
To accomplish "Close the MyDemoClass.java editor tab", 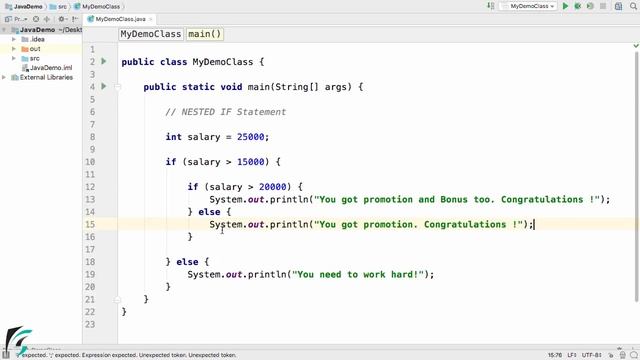I will click(x=151, y=19).
